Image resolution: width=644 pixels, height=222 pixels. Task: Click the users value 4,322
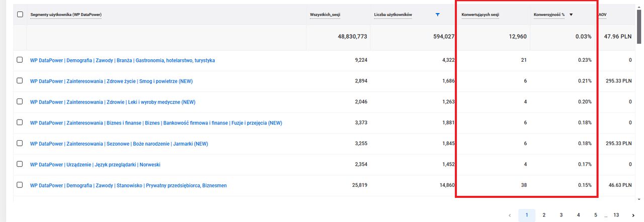tap(448, 60)
